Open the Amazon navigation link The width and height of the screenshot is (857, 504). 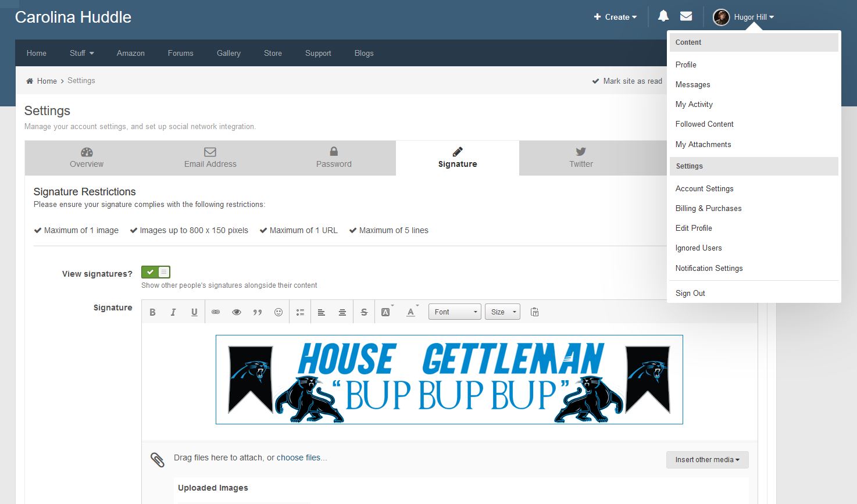131,53
